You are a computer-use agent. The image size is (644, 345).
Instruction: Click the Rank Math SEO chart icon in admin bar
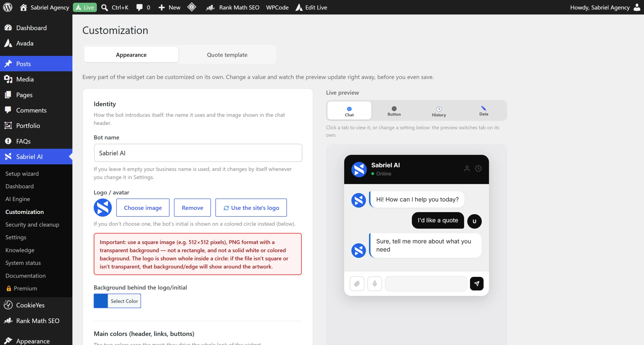pos(210,8)
